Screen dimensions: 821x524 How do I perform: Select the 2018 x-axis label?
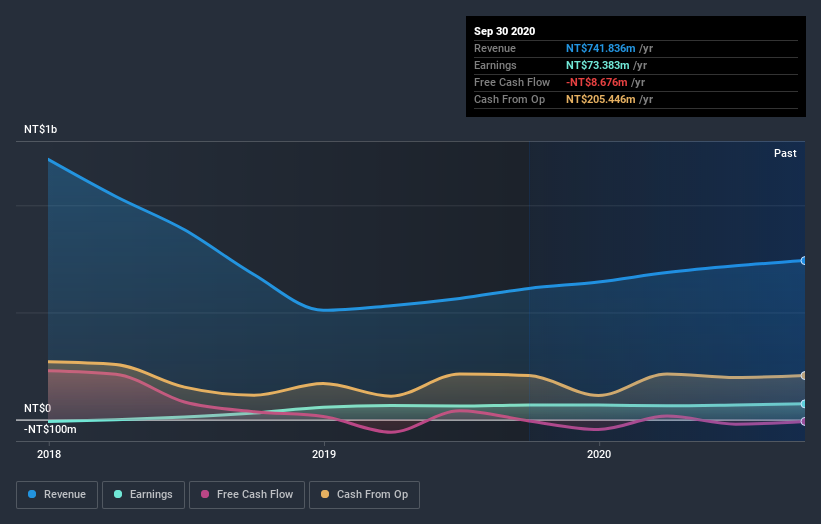49,454
